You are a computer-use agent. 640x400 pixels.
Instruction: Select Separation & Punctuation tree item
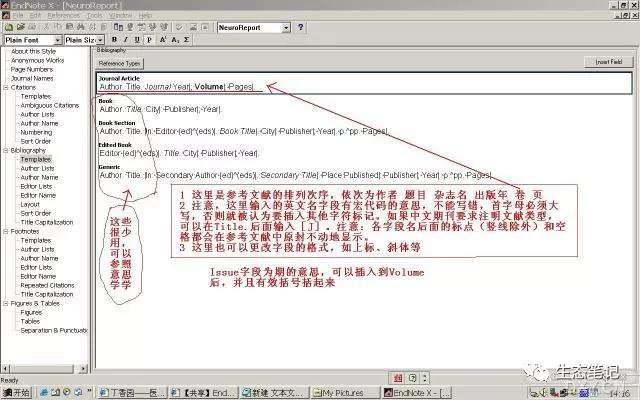tap(54, 330)
